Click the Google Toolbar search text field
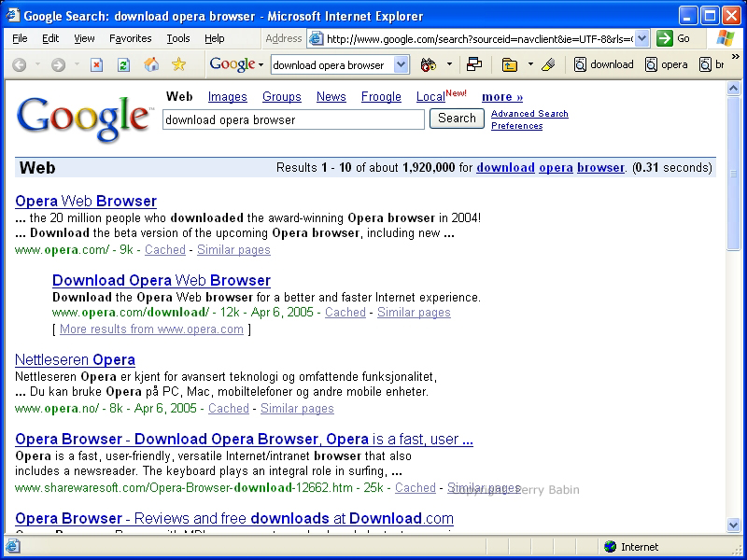 [332, 64]
